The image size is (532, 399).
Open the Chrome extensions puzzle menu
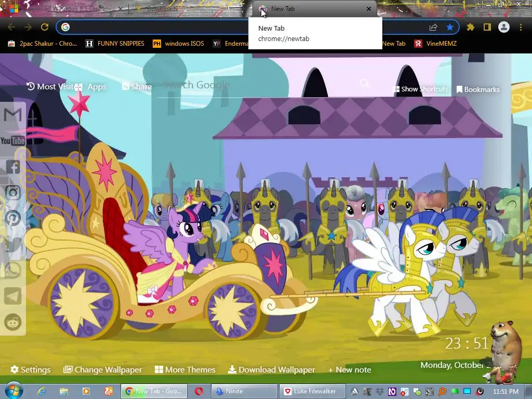(x=471, y=27)
